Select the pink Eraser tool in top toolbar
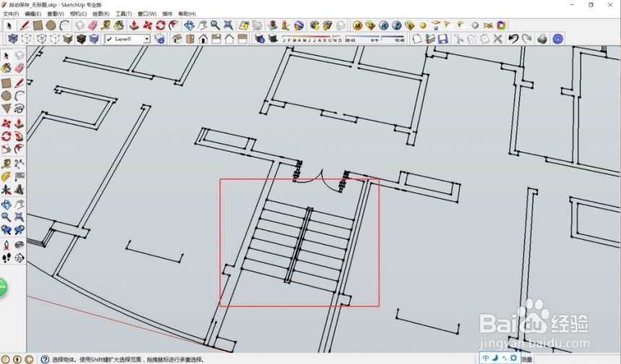This screenshot has width=621, height=364. 92,26
